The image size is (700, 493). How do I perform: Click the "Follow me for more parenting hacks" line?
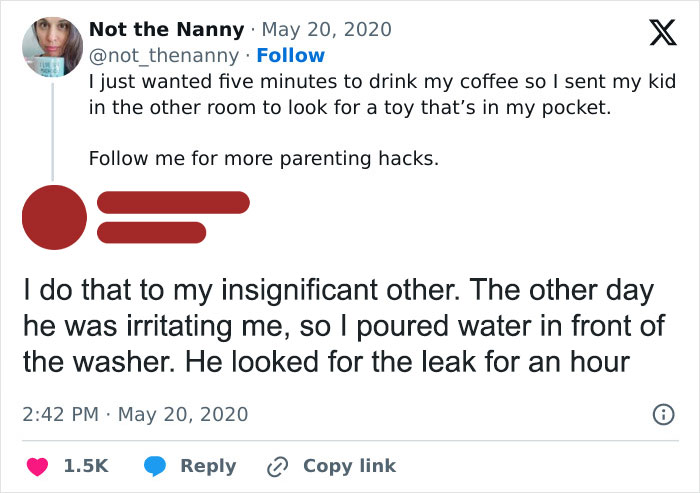(264, 158)
